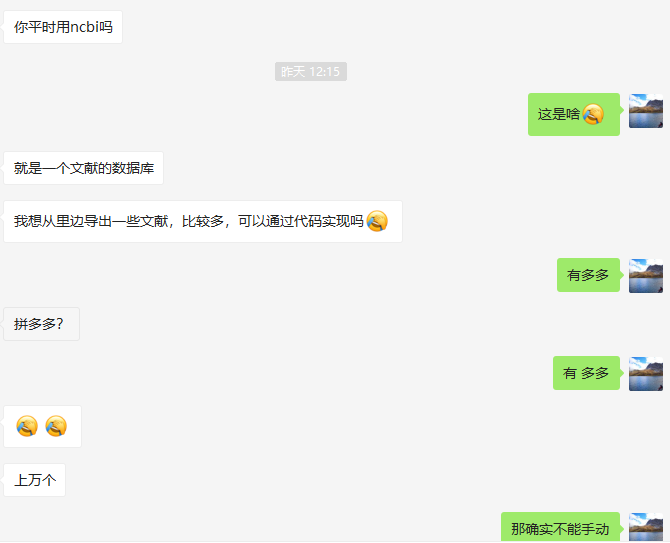Click the word 'ncbi' in first message

[x=84, y=27]
